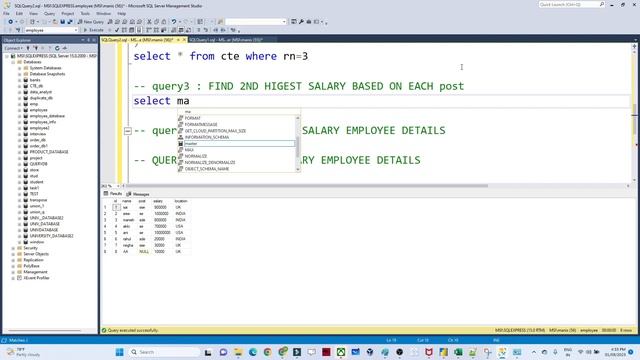The width and height of the screenshot is (640, 360).
Task: Expand the banks database node
Action: [x=19, y=80]
